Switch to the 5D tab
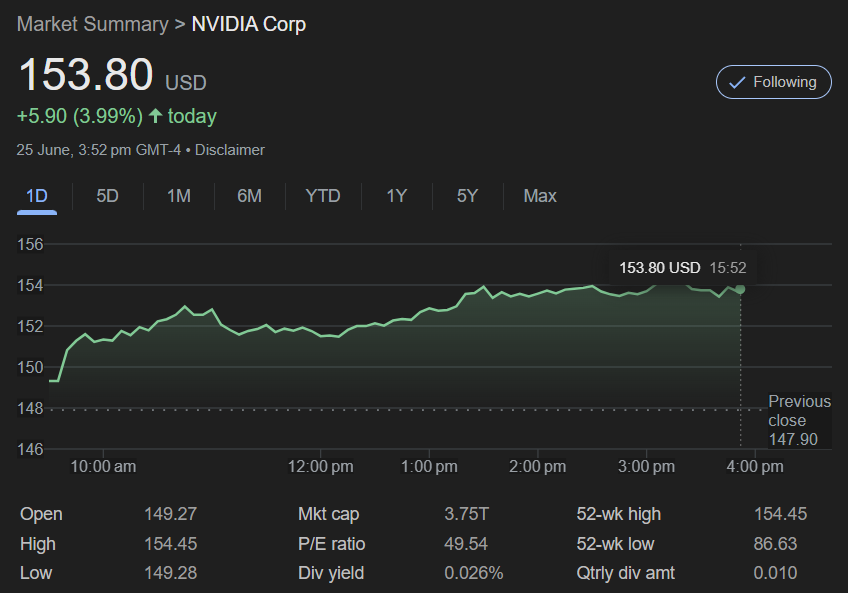Screen dimensions: 848x593 coord(107,196)
